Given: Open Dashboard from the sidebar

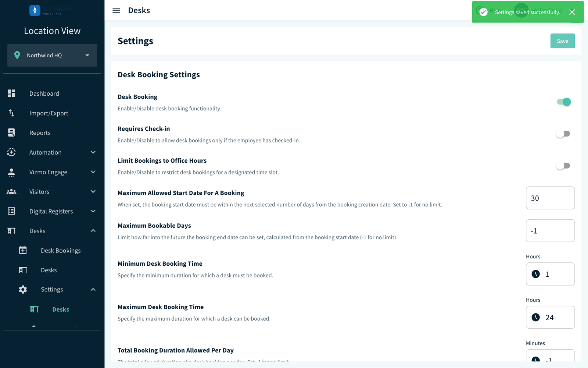Looking at the screenshot, I should click(x=52, y=93).
